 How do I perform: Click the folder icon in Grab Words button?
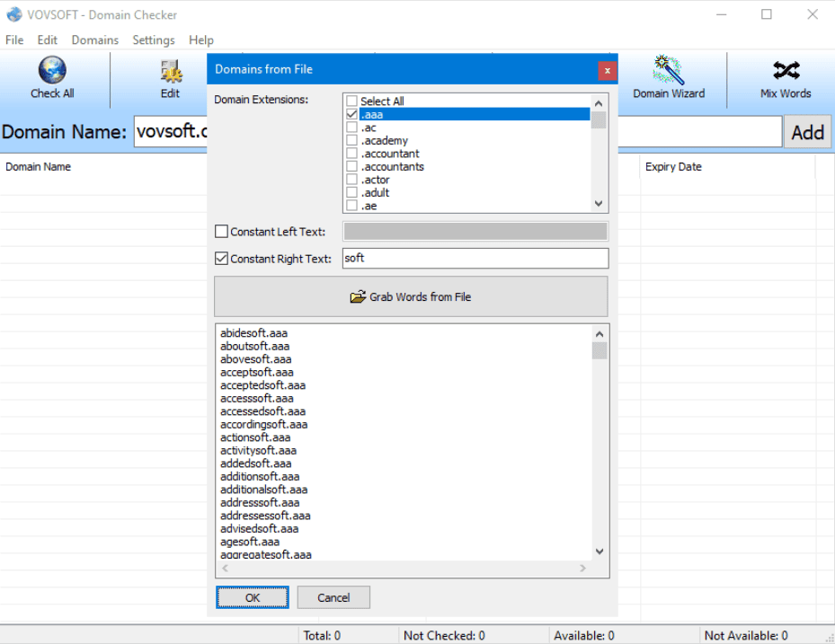(358, 297)
